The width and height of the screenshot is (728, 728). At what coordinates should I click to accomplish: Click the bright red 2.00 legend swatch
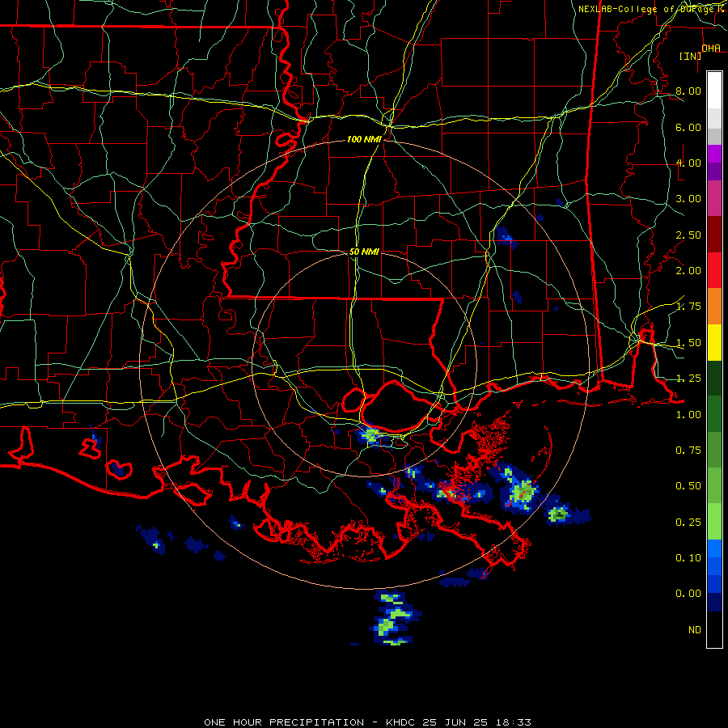point(714,270)
